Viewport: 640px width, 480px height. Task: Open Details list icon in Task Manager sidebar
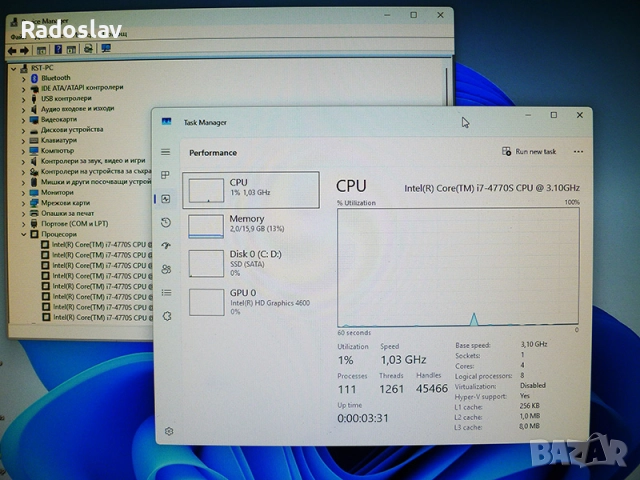(x=167, y=293)
